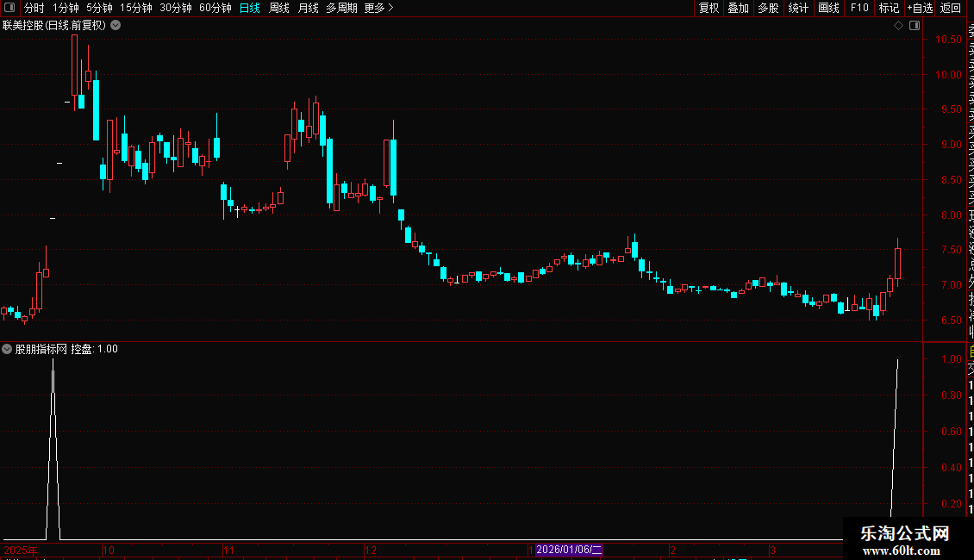Click month 12 on the time axis

coord(371,550)
